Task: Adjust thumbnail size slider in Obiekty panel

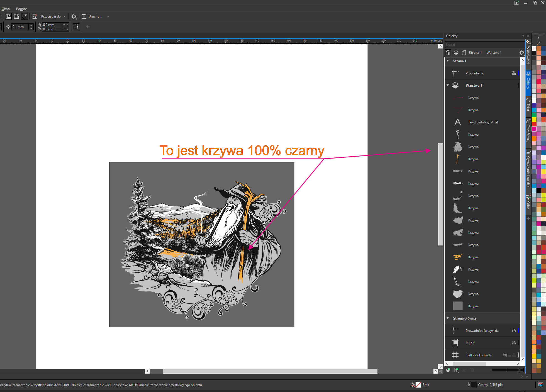Action: 520,370
